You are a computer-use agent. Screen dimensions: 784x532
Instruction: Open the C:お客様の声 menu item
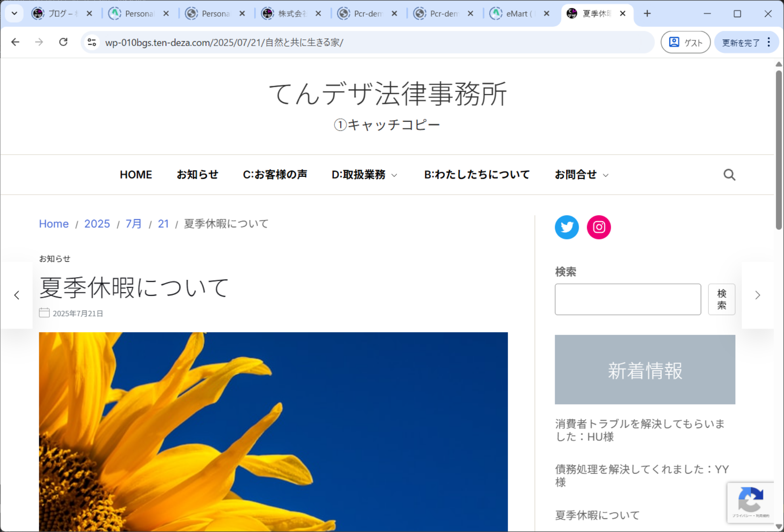pos(275,175)
